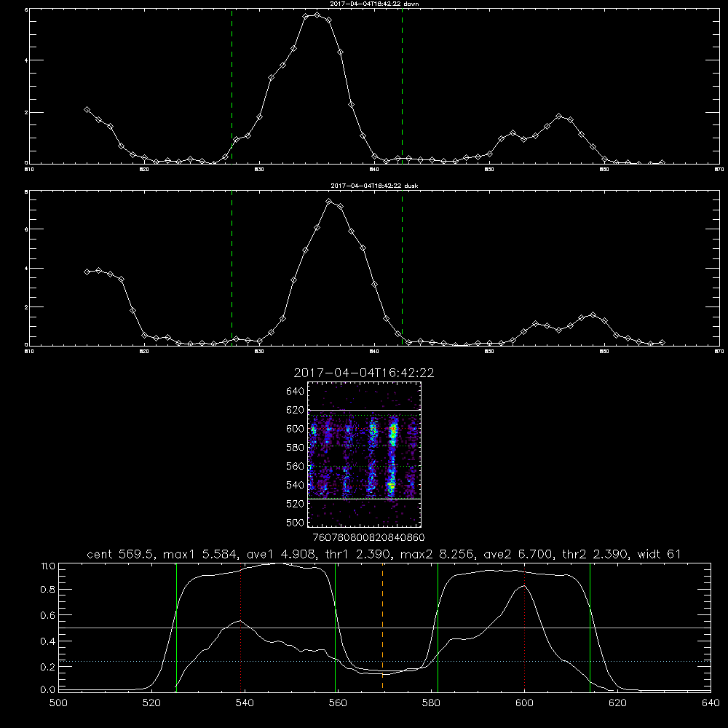The height and width of the screenshot is (728, 728).
Task: Click the red dotted peak line near 539
Action: pos(241,627)
